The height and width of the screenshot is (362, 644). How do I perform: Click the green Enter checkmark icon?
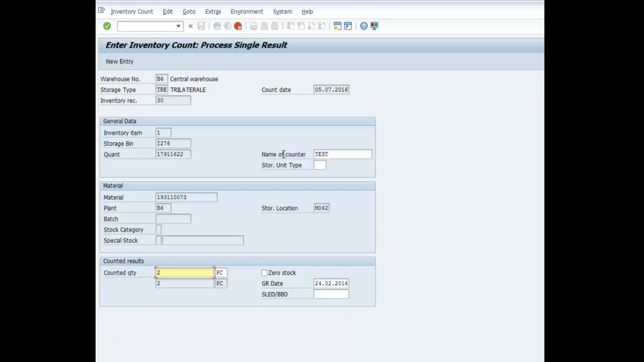[x=107, y=26]
